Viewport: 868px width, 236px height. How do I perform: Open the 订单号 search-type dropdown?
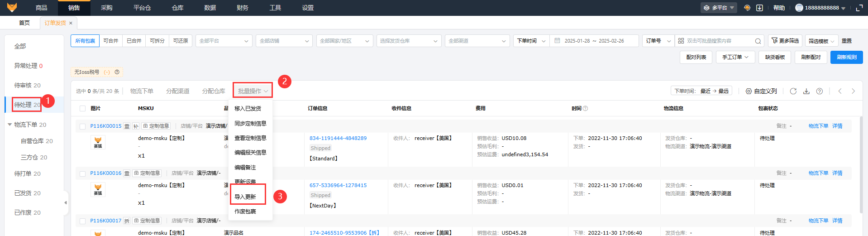click(x=658, y=41)
